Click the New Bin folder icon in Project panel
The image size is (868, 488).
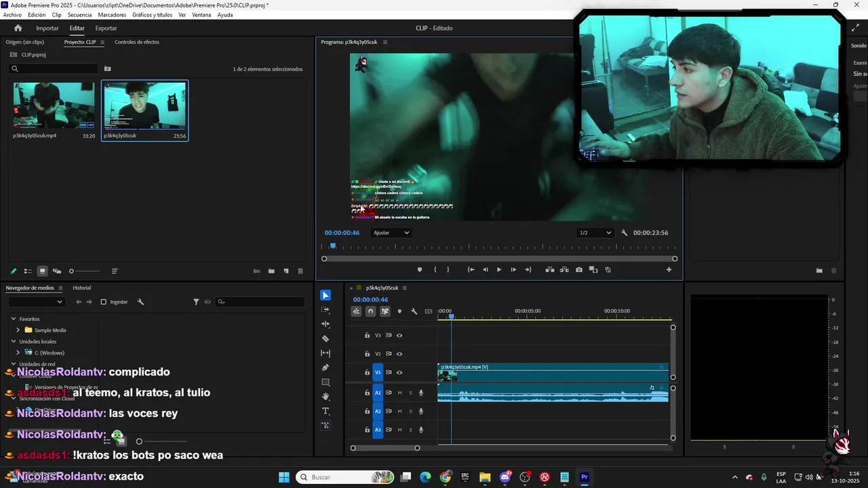(271, 271)
